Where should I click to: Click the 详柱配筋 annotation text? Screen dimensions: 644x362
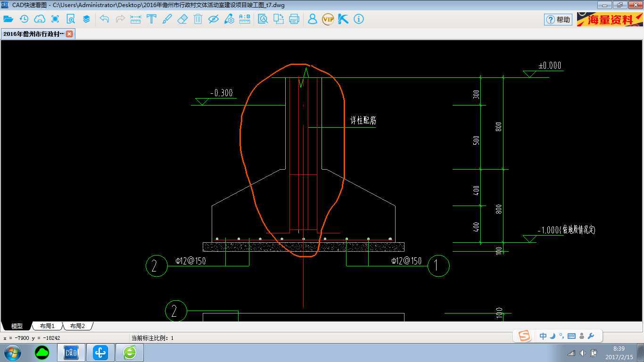(x=363, y=120)
